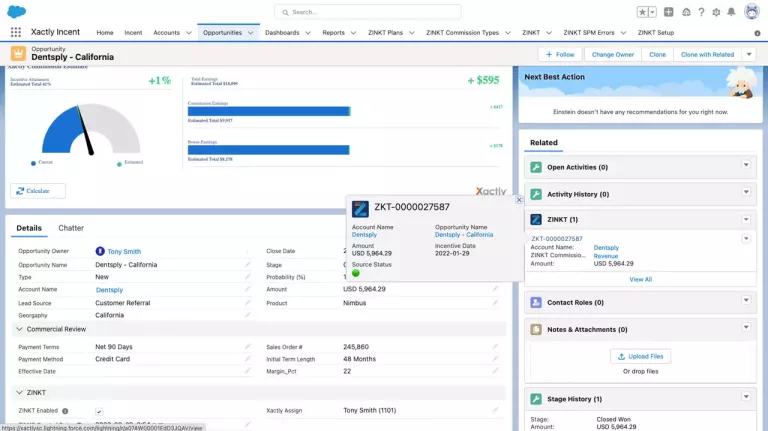Image resolution: width=768 pixels, height=431 pixels.
Task: Open the Global Actions plus icon
Action: coord(669,12)
